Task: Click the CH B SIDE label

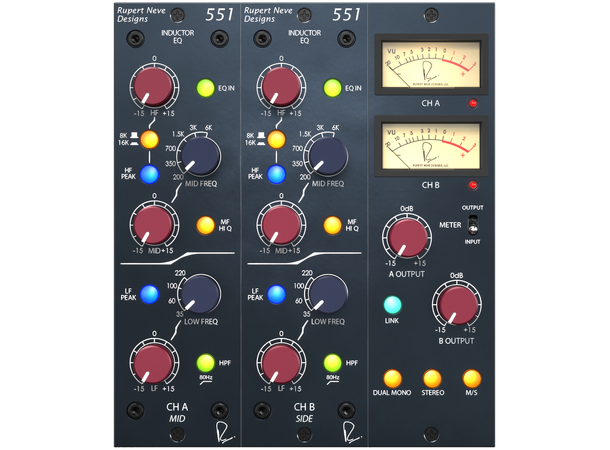Action: pyautogui.click(x=304, y=419)
